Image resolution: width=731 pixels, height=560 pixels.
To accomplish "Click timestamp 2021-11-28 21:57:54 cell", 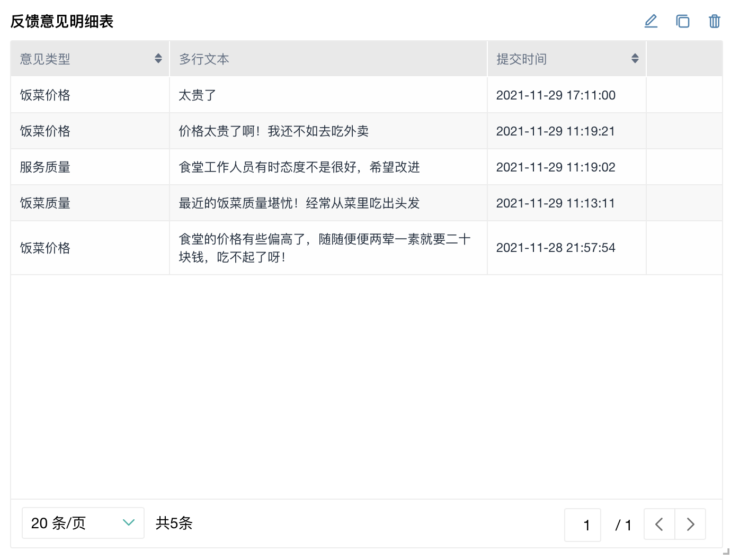I will [556, 248].
